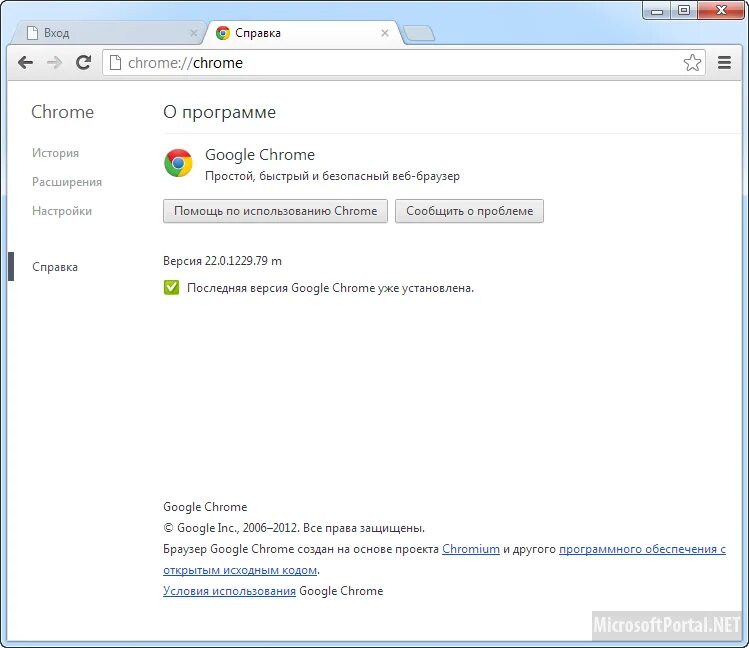Go back with the back arrow
Screen dimensions: 749x648
click(25, 63)
